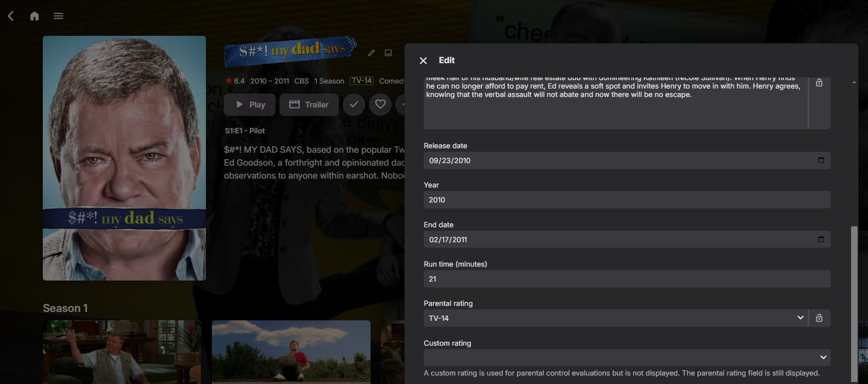Focus the Year field showing 2010
Screen dimensions: 868x384
627,200
